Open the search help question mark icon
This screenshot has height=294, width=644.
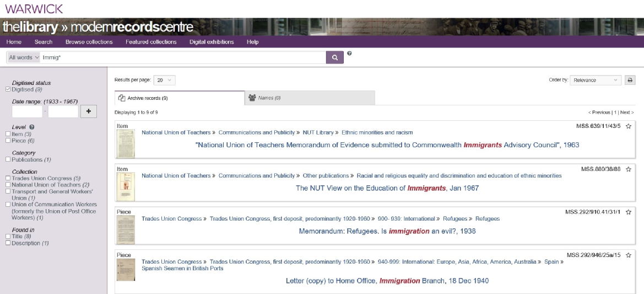[349, 54]
